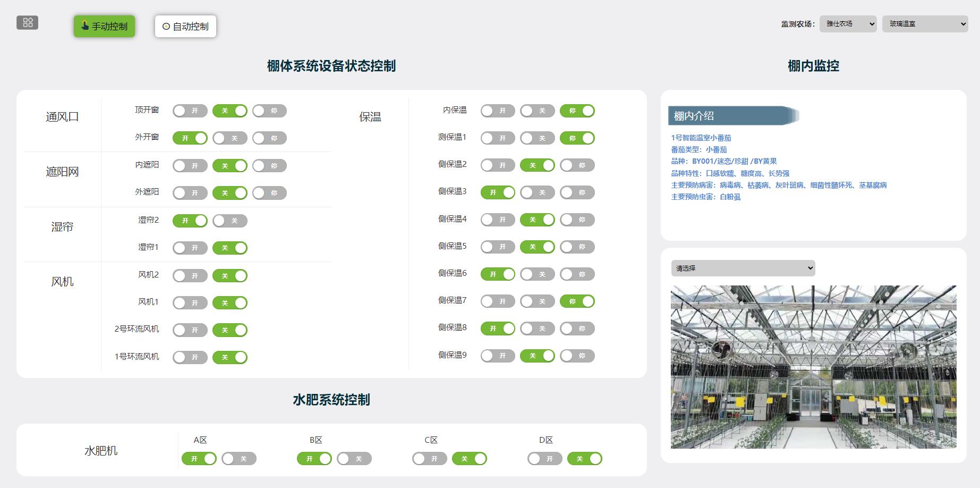Set 水肥机 B区 to 关
980x488 pixels.
pos(354,459)
